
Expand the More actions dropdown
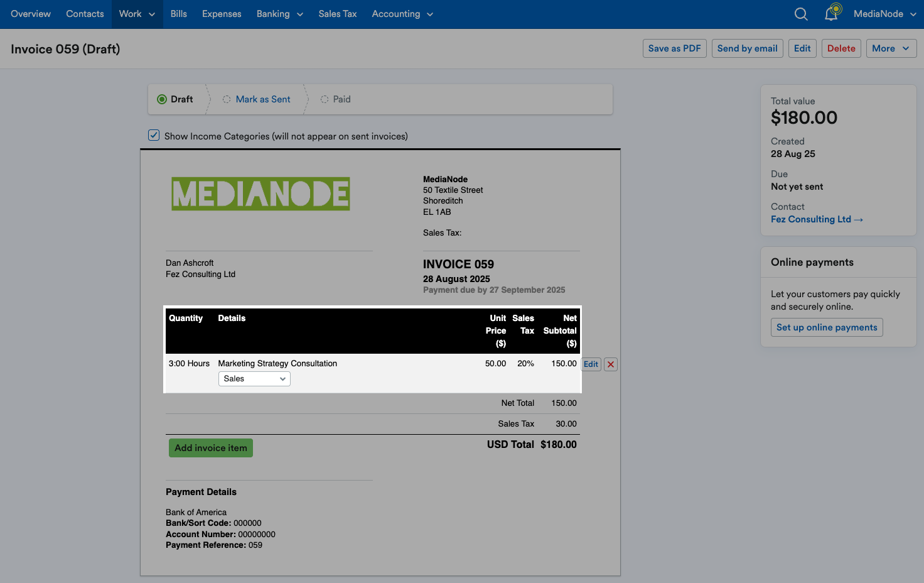[x=891, y=48]
